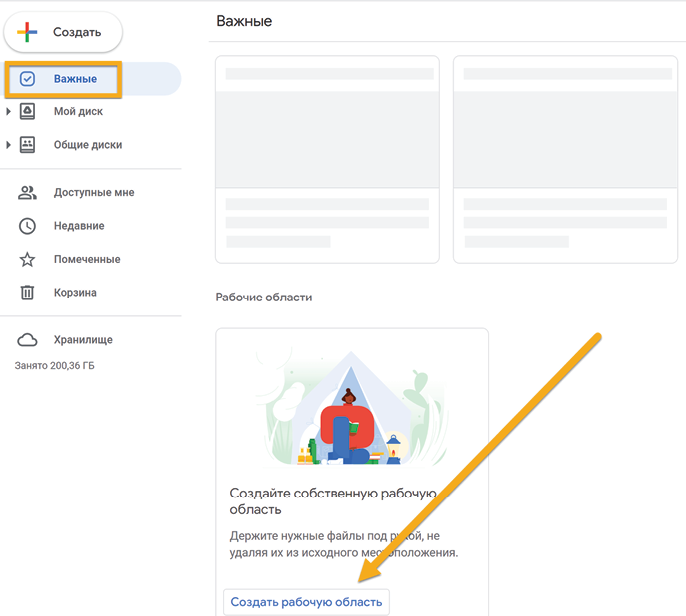
Task: Expand the Мой диск tree arrow
Action: 9,111
